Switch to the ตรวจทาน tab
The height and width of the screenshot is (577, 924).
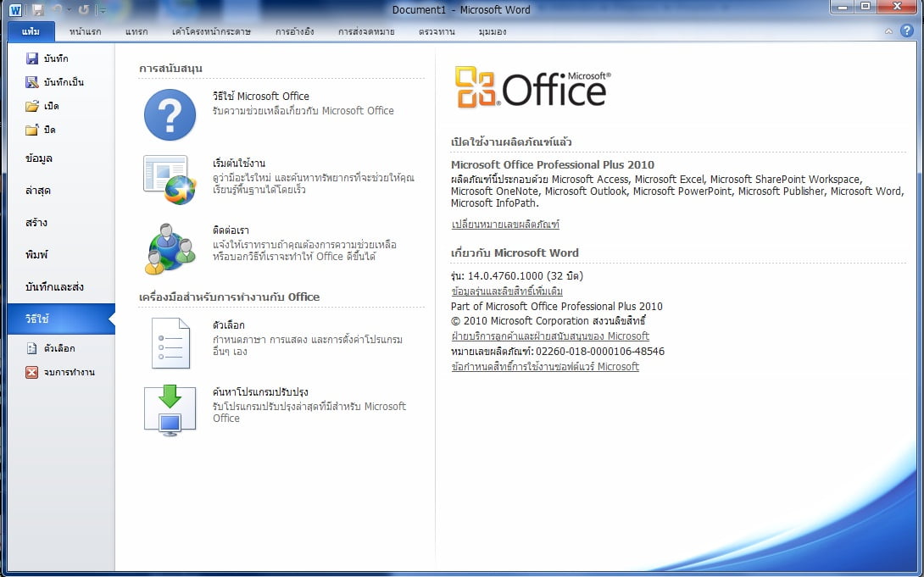click(437, 32)
